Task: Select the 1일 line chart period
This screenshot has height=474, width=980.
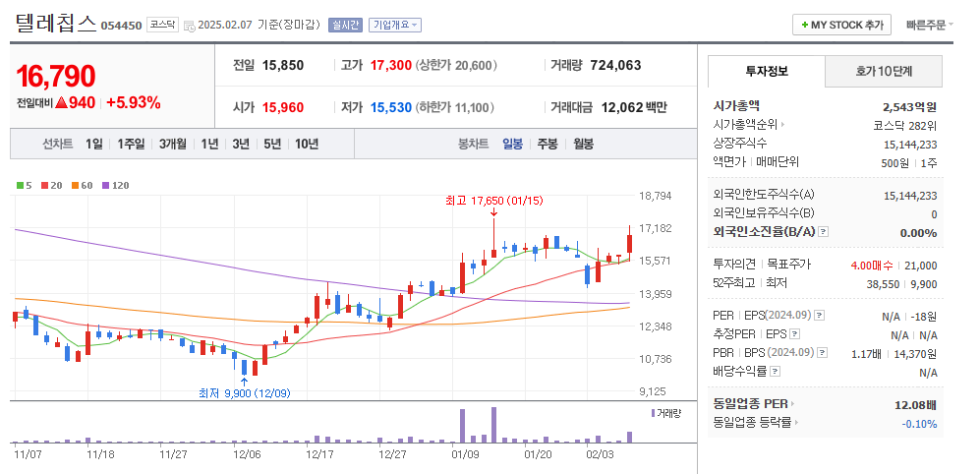Action: 93,144
